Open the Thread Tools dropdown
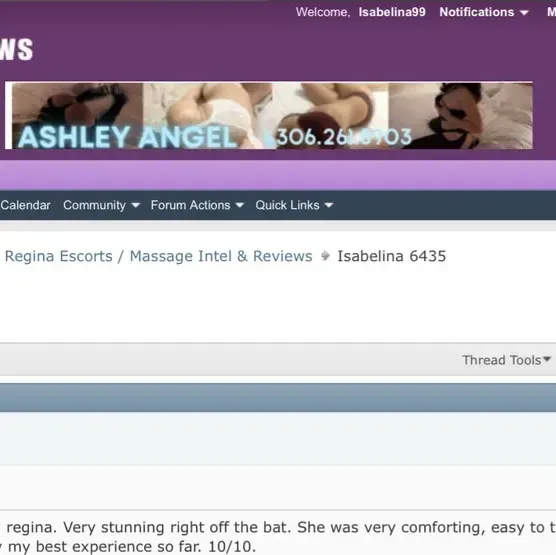 [506, 360]
